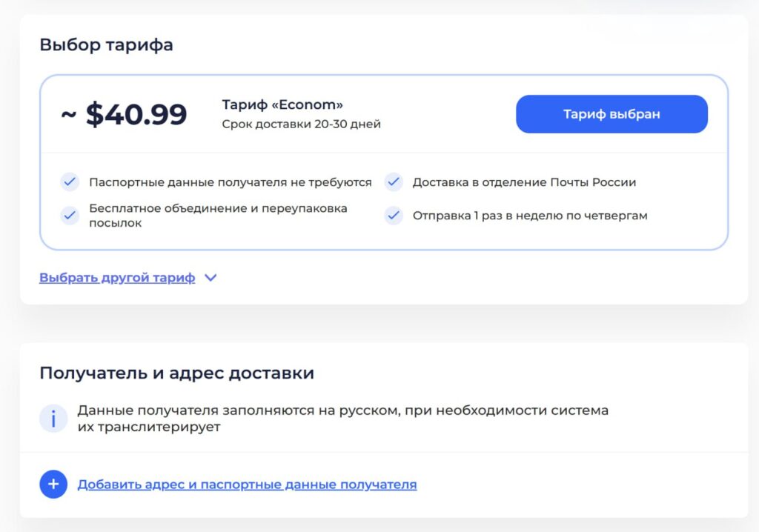Click "Бесплатное объединение и переупаковка посылок" text
This screenshot has width=759, height=532.
point(218,216)
